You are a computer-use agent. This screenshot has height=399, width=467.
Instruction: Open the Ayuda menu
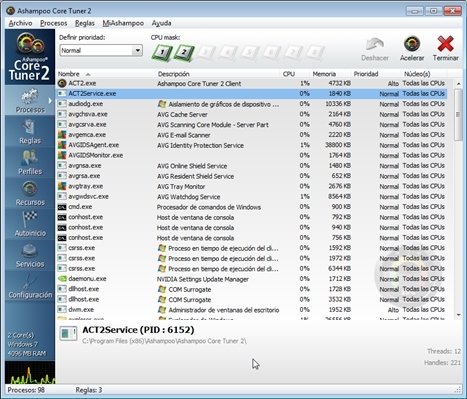[x=161, y=23]
